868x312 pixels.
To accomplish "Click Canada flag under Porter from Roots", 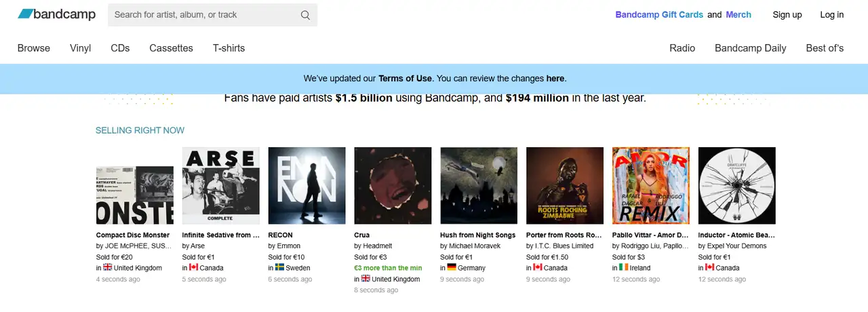I will click(538, 267).
